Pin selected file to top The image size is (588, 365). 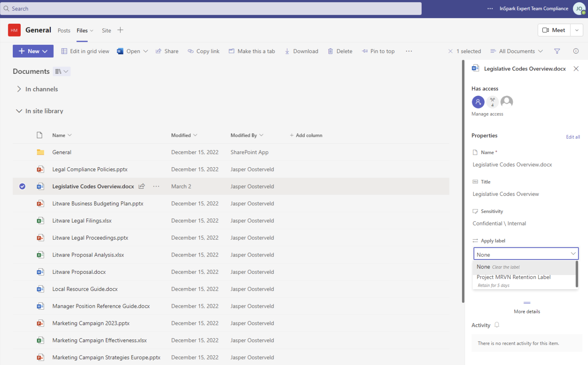click(378, 51)
